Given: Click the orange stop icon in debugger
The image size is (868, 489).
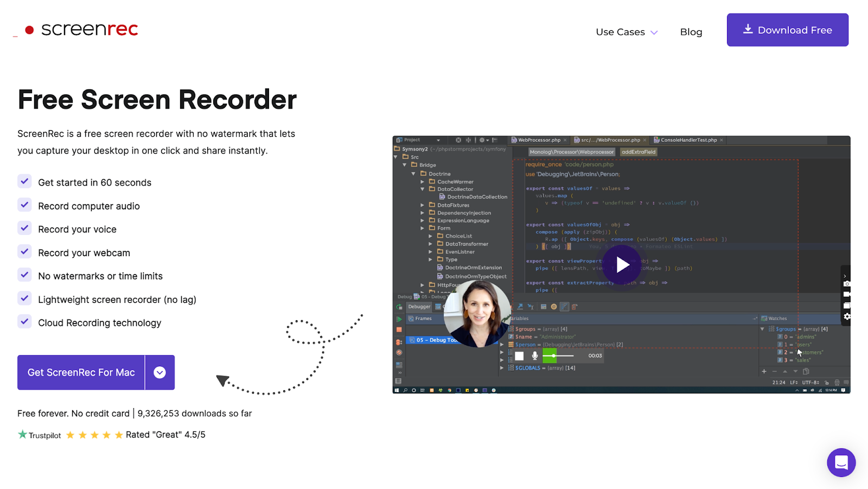Looking at the screenshot, I should (x=399, y=329).
